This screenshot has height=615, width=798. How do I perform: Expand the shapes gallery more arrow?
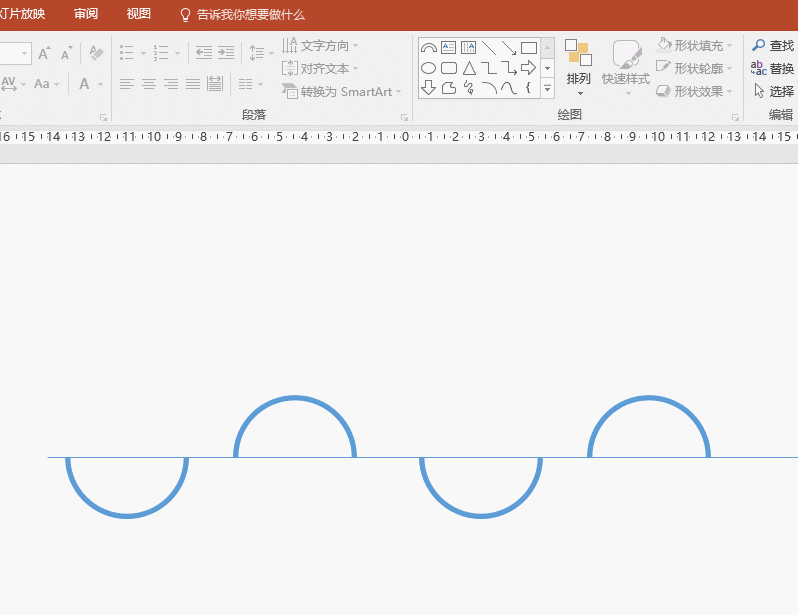pos(547,88)
